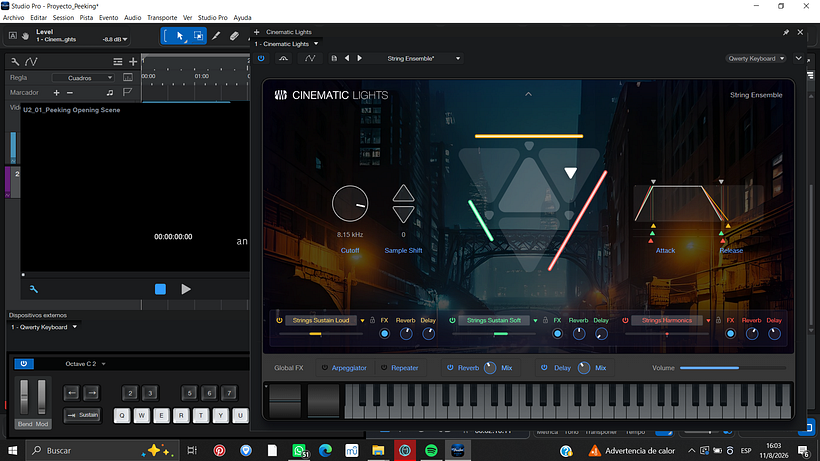Click the automation curve button in instrument header
The image size is (820, 461).
pos(310,59)
